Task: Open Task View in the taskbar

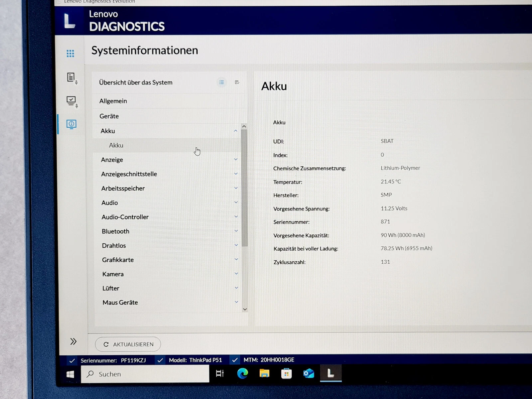Action: (x=220, y=373)
